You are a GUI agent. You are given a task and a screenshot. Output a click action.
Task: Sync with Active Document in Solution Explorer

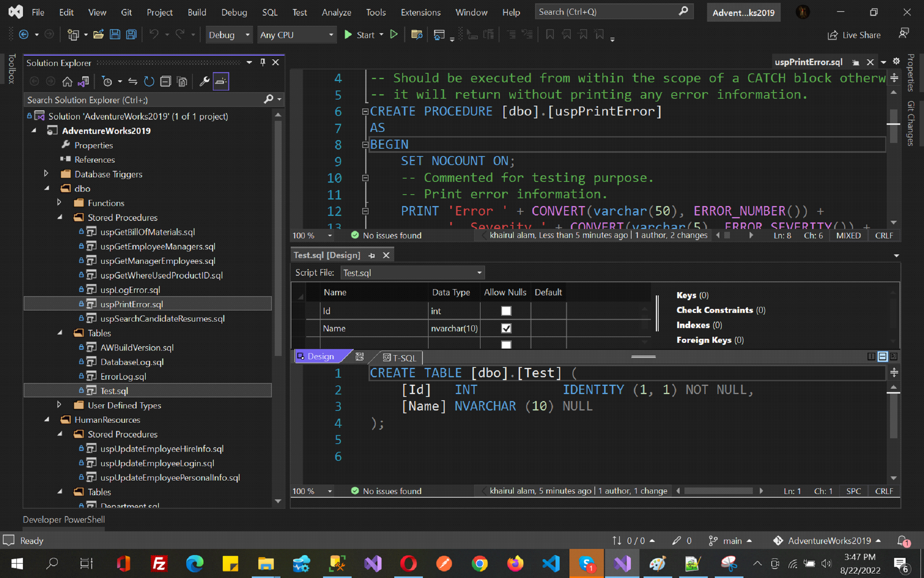[x=133, y=81]
